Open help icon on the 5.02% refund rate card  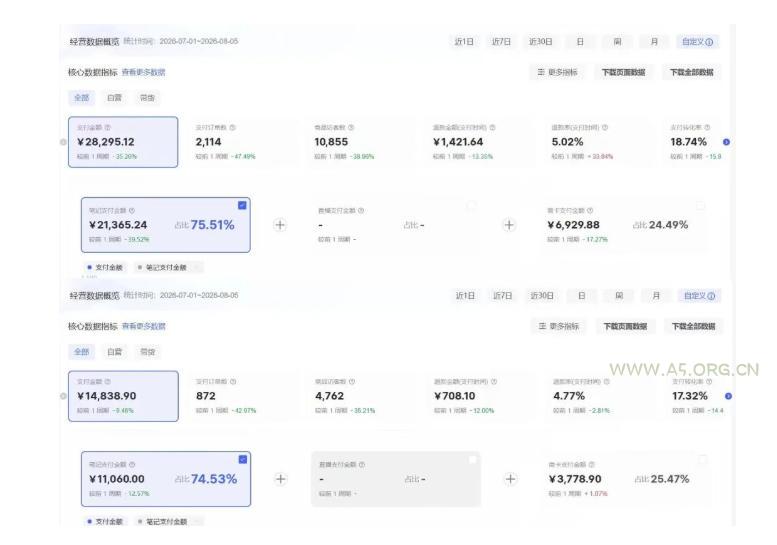click(x=605, y=127)
